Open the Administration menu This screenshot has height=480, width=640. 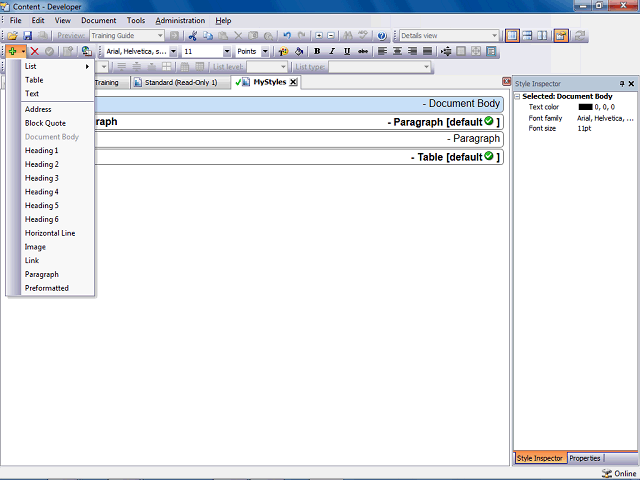(x=180, y=20)
